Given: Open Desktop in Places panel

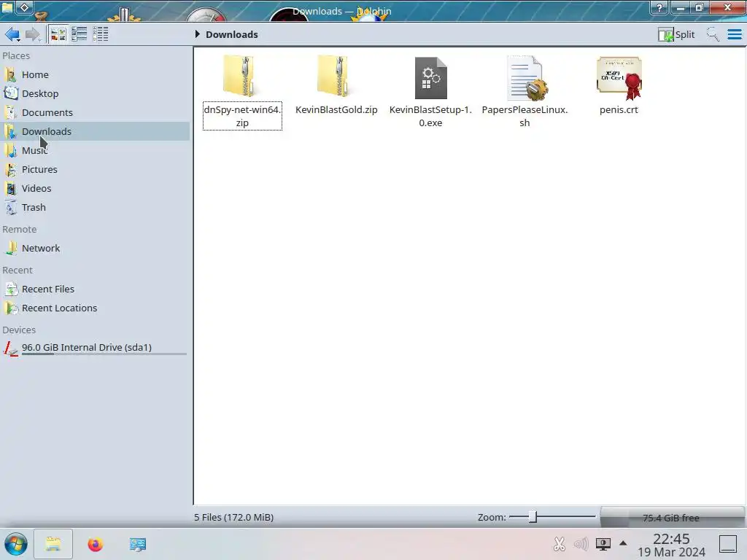Looking at the screenshot, I should tap(96, 94).
